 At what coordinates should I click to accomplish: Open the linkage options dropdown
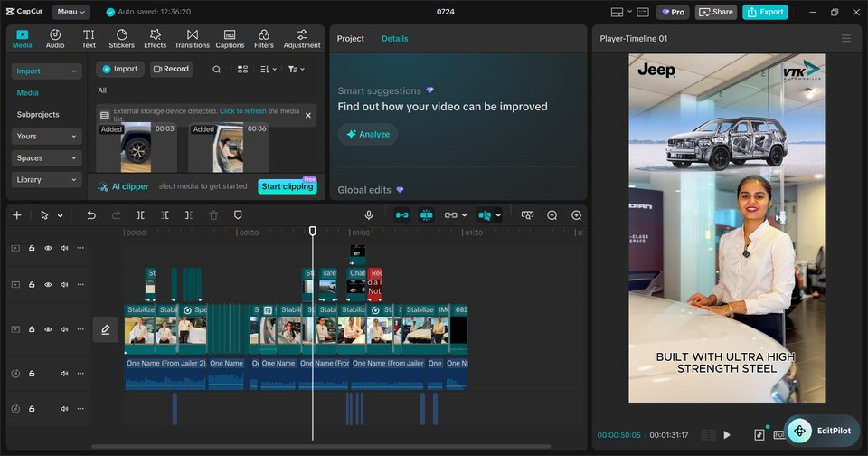(x=464, y=215)
